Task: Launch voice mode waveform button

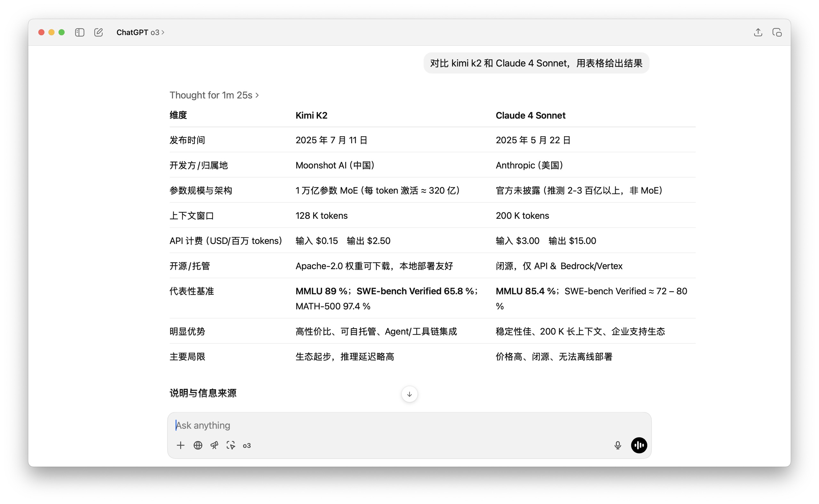Action: tap(639, 445)
